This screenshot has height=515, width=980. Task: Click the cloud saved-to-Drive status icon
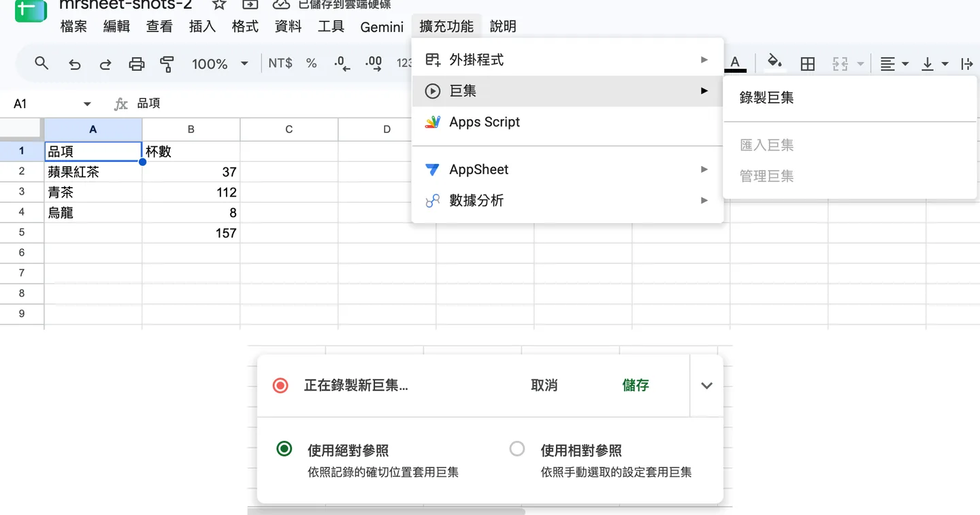pos(281,5)
